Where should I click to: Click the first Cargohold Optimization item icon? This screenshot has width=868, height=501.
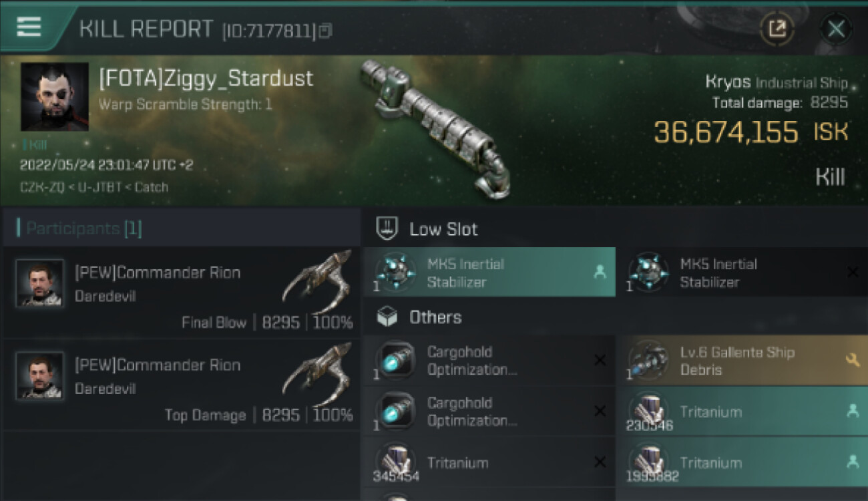pyautogui.click(x=395, y=361)
